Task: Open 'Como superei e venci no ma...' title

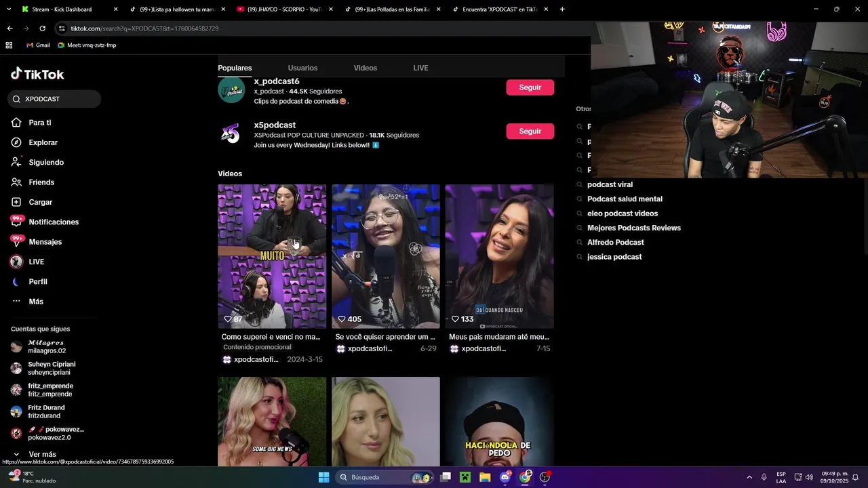Action: [x=271, y=337]
